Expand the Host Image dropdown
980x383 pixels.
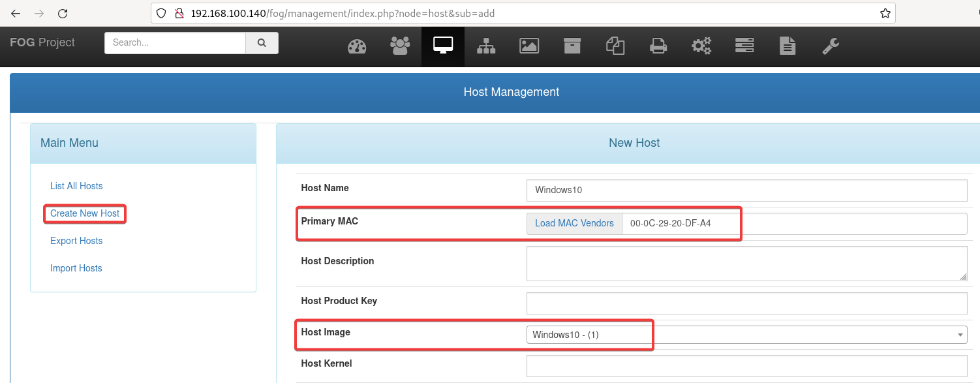[x=746, y=335]
